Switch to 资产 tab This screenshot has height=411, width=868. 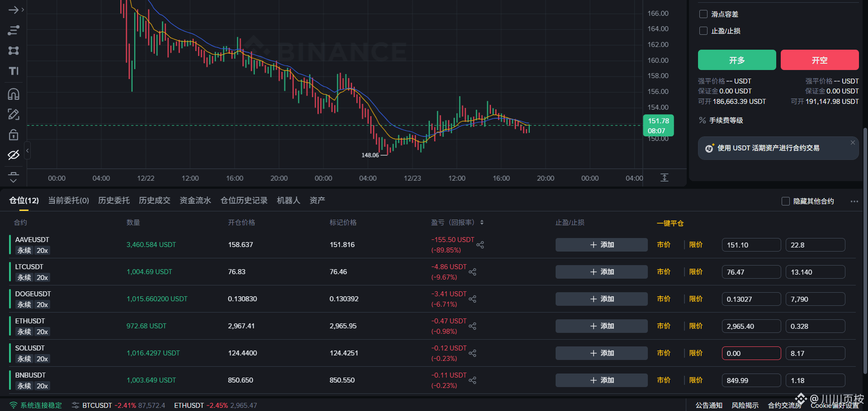[317, 200]
